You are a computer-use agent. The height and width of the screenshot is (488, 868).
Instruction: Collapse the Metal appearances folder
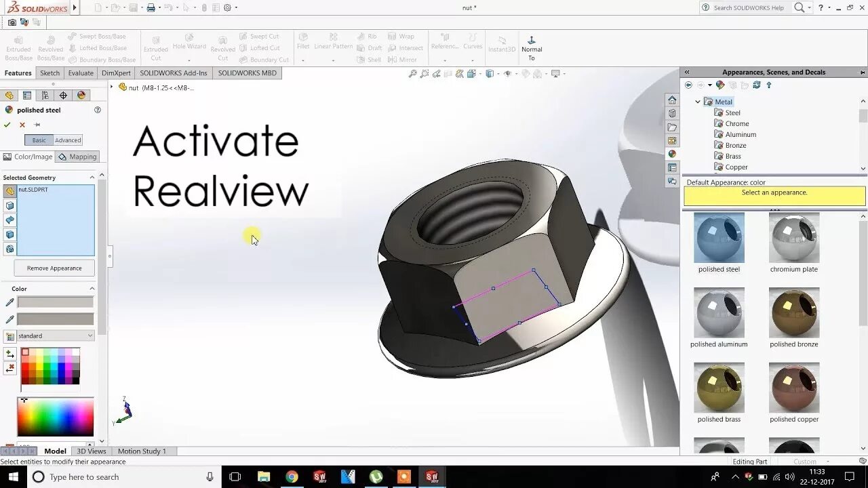698,101
